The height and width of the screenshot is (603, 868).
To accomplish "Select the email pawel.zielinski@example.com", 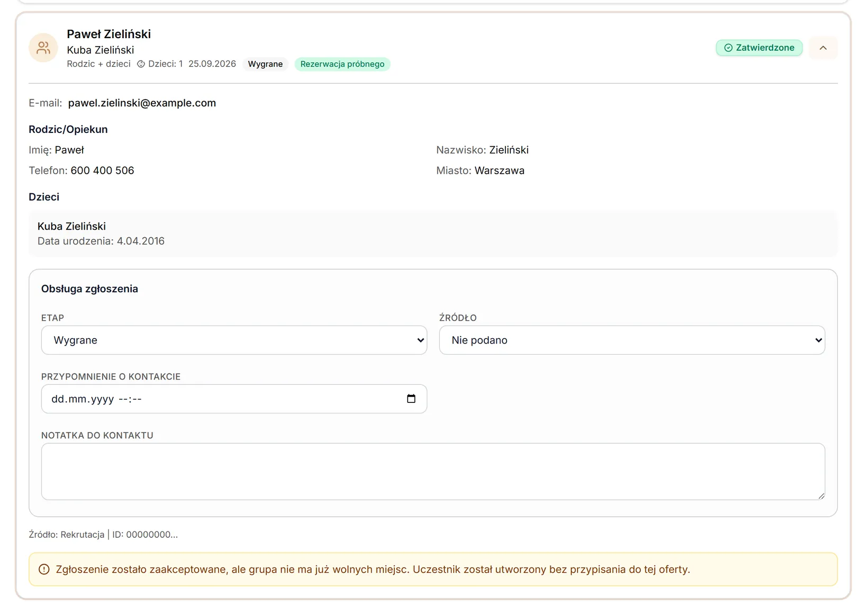I will point(142,103).
